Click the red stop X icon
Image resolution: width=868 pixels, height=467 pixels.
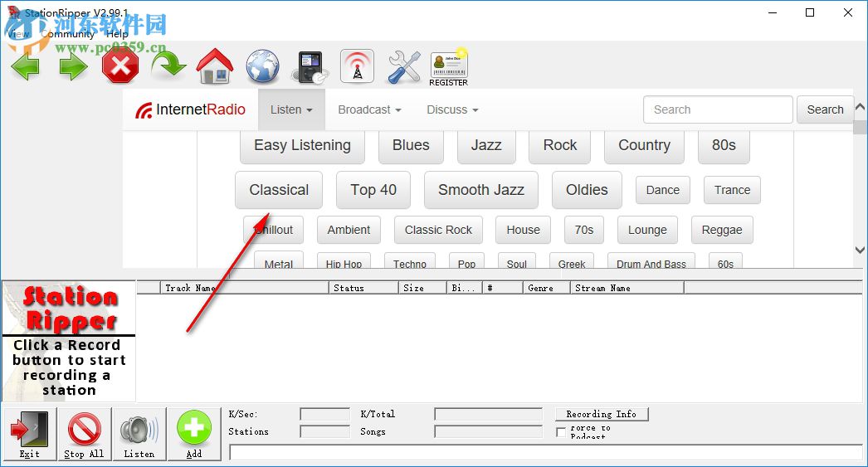click(120, 66)
